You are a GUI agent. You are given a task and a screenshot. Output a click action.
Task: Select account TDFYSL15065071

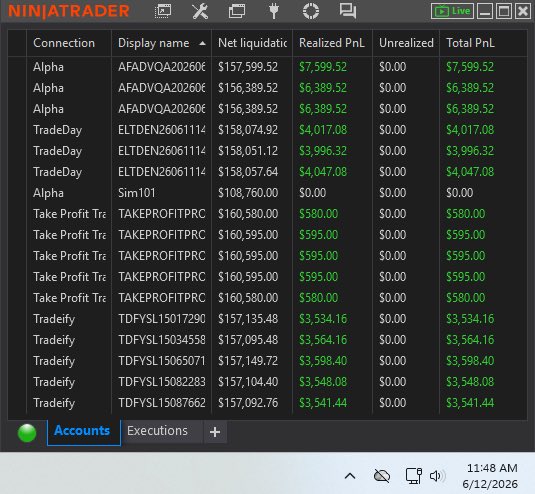click(x=162, y=361)
